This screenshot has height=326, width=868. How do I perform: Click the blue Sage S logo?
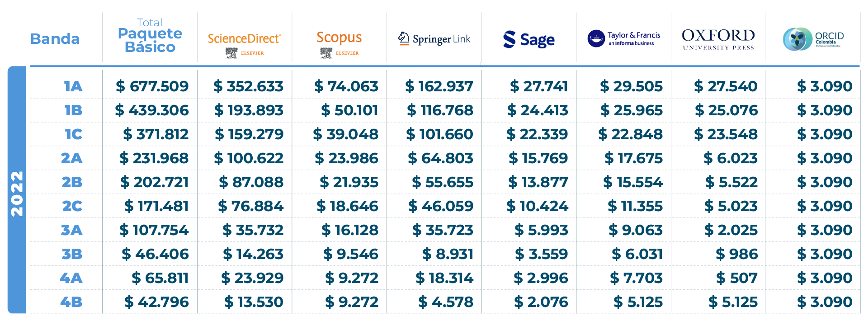point(509,39)
